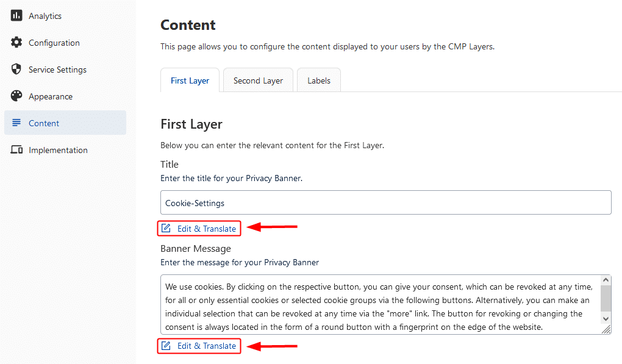Viewport: 622px width, 364px height.
Task: Click the Analytics bar chart icon
Action: coord(16,15)
